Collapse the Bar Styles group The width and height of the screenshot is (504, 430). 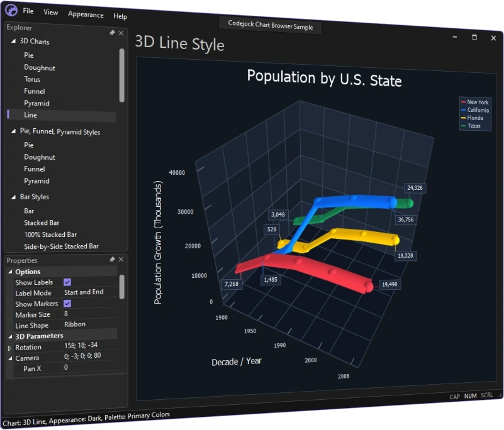pos(13,197)
